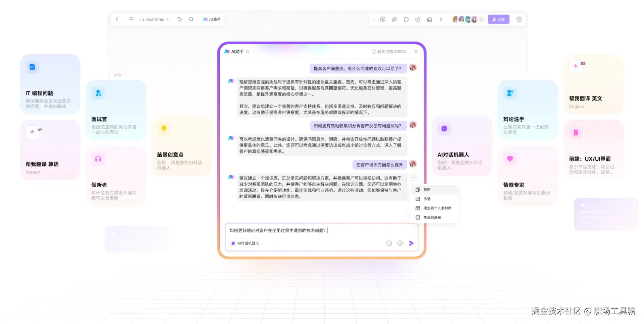Launch the AI助手 from the top toolbar
Viewport: 644px width, 324px height.
[x=211, y=19]
